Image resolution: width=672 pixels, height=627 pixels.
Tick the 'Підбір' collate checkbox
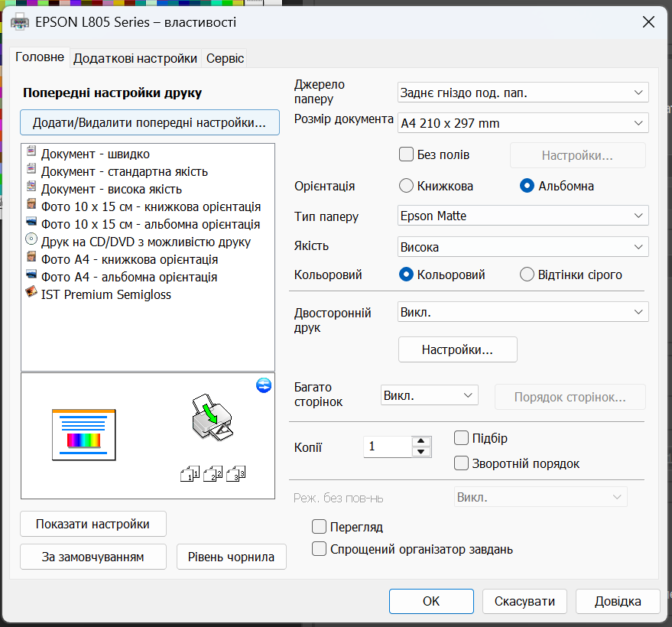pyautogui.click(x=461, y=438)
